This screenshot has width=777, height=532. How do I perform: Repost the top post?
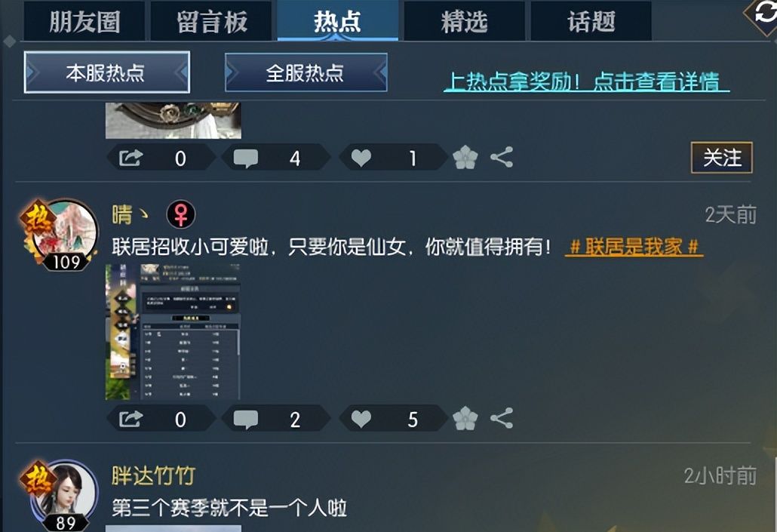click(x=131, y=158)
